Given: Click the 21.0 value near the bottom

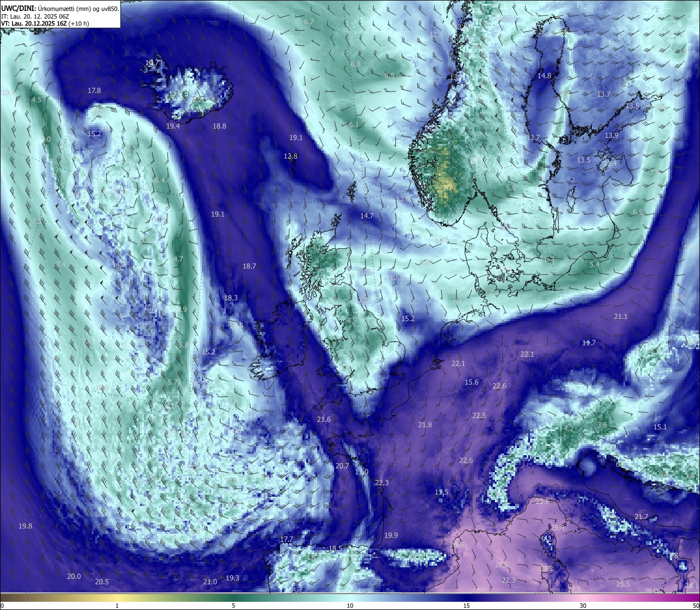Looking at the screenshot, I should click(x=210, y=582).
